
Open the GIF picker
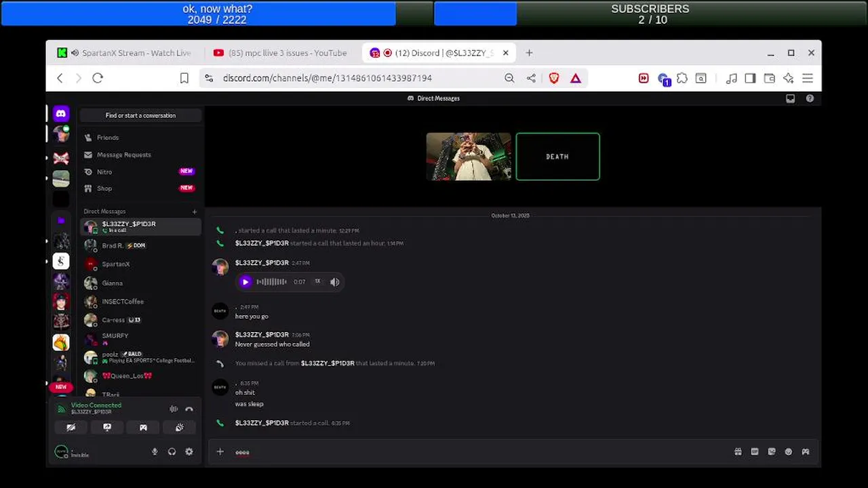(x=755, y=452)
